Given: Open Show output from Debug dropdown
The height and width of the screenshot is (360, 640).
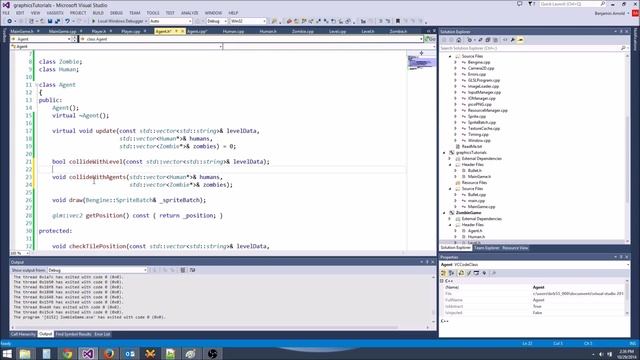Looking at the screenshot, I should (97, 270).
